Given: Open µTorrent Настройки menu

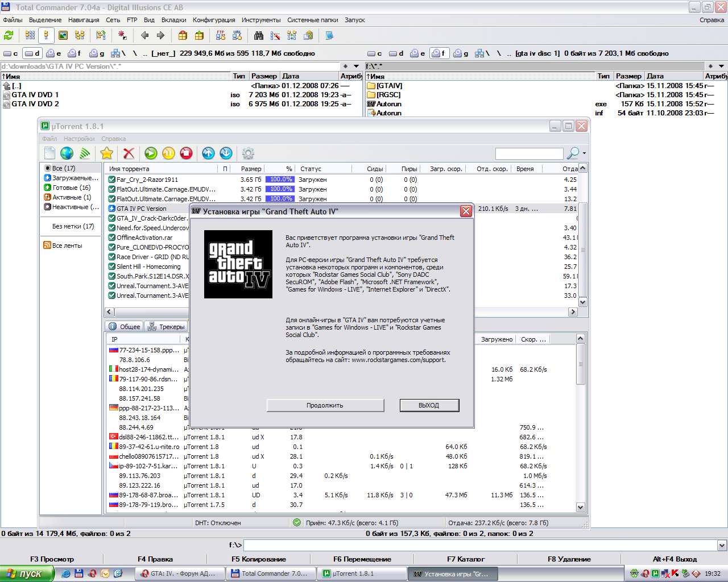Looking at the screenshot, I should point(79,139).
